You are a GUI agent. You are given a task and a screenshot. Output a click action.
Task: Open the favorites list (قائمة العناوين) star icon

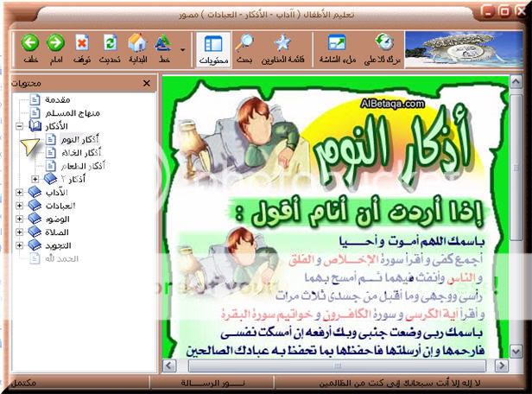click(x=282, y=43)
